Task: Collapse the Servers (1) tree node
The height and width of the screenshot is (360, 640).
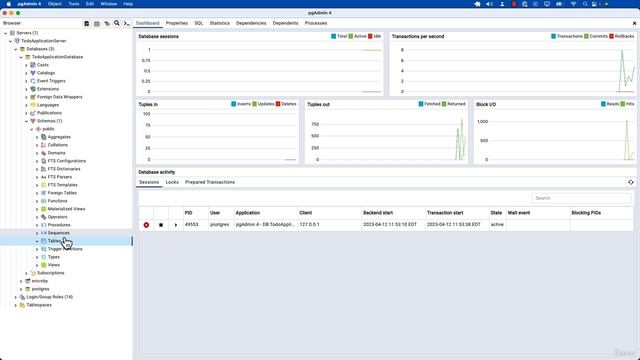Action: (6, 33)
